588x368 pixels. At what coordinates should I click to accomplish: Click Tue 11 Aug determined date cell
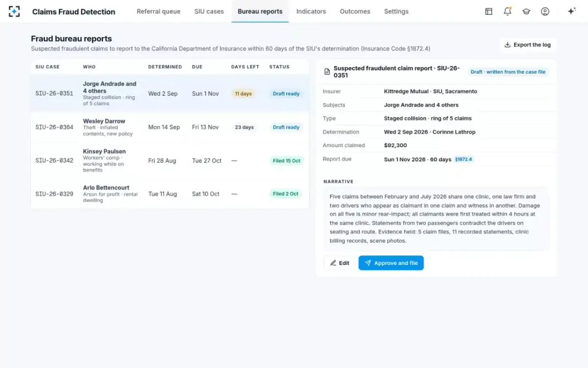pos(163,194)
